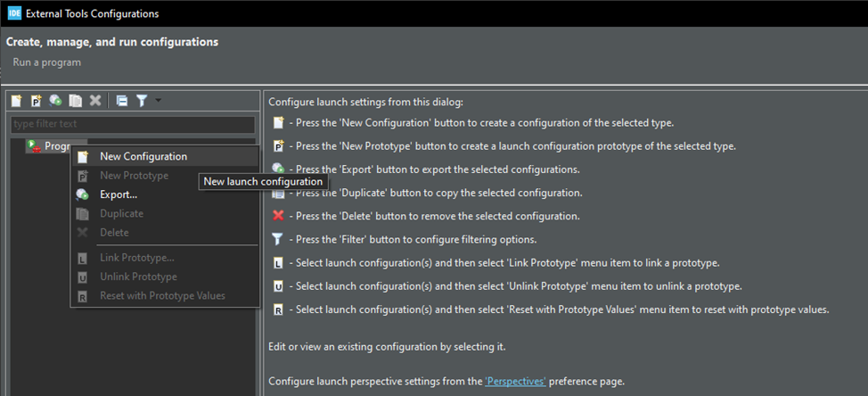Click New Configuration toolbar icon
Image resolution: width=868 pixels, height=396 pixels.
pos(16,101)
